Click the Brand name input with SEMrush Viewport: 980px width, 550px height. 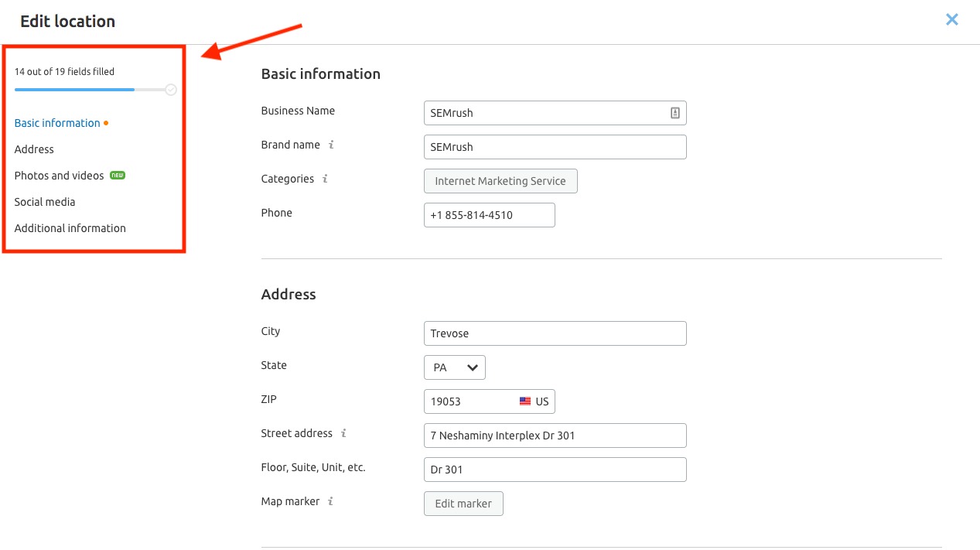555,147
